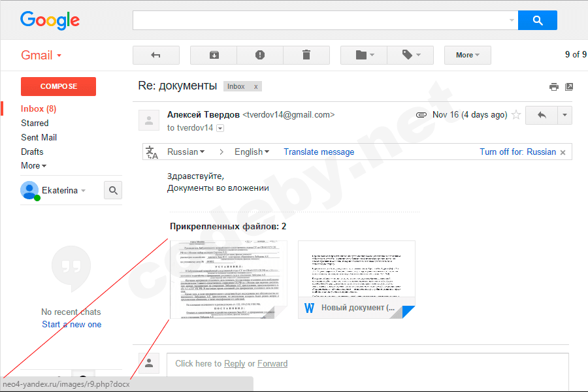Viewport: 588px width, 392px height.
Task: Open Move to folder menu
Action: 364,55
